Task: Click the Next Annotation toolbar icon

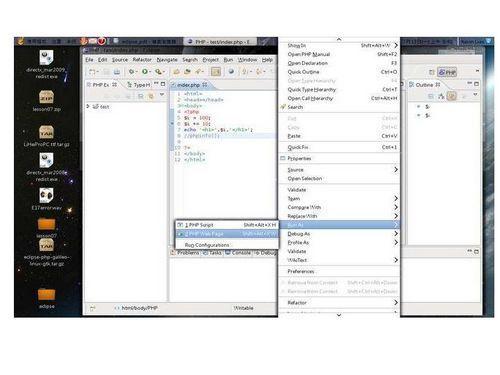Action: tap(245, 72)
